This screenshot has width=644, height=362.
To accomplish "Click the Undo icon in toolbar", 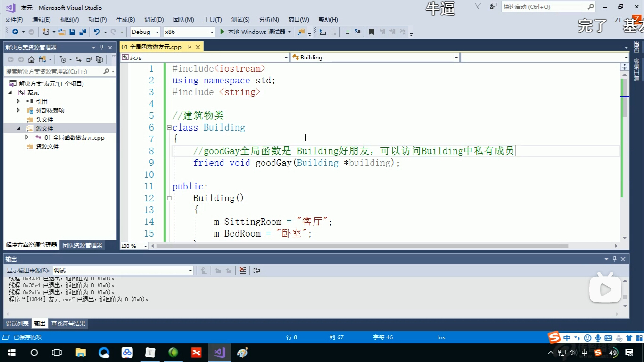I will (x=97, y=32).
